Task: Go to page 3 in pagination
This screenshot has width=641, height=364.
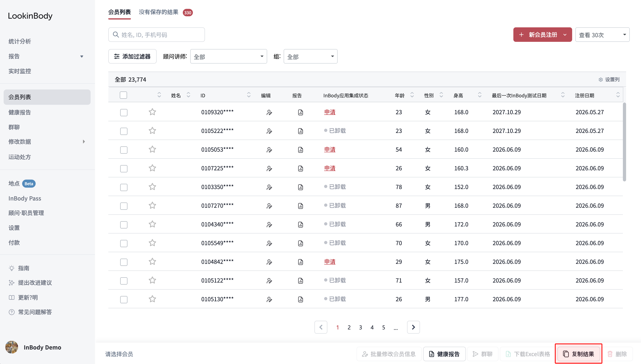Action: tap(361, 327)
